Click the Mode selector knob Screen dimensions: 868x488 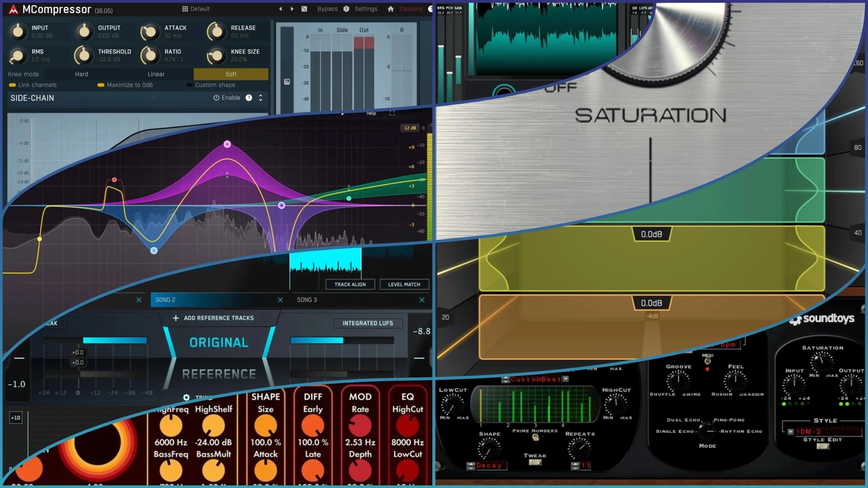[x=708, y=431]
